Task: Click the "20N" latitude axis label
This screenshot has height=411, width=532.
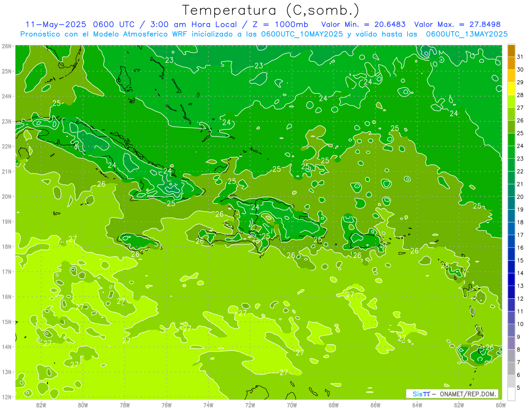Action: pos(7,196)
